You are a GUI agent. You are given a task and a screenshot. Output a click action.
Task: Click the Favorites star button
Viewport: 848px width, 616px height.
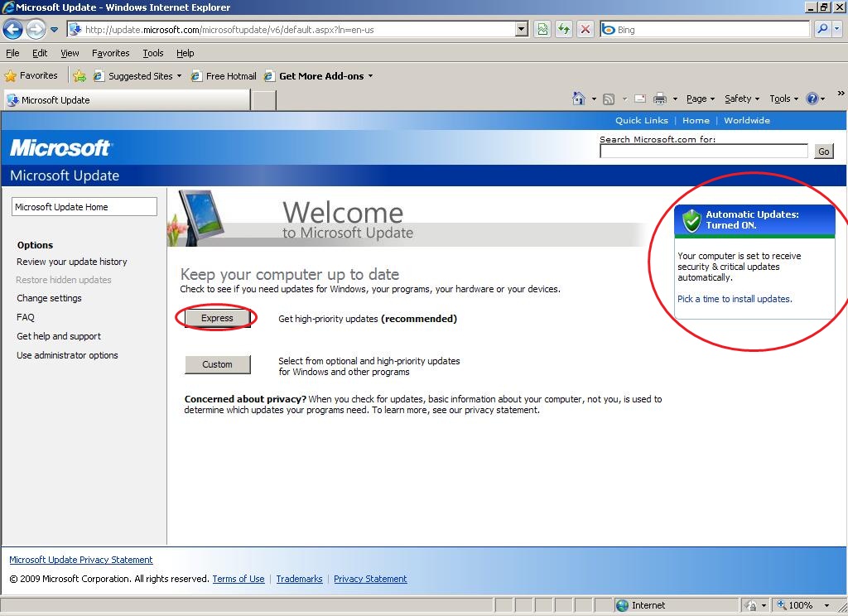(31, 75)
